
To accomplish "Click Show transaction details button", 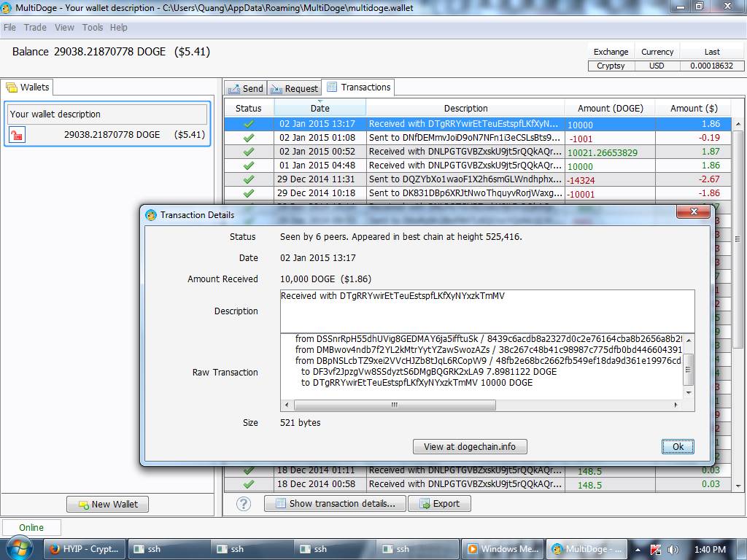I will click(x=336, y=504).
